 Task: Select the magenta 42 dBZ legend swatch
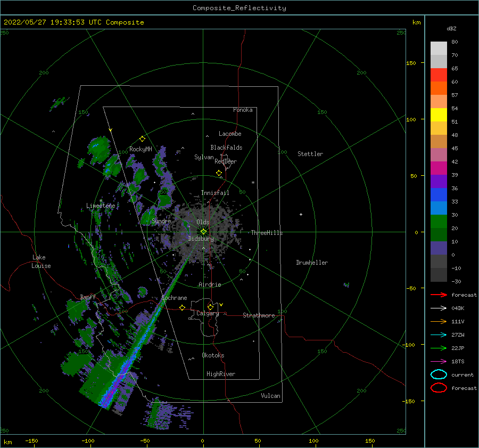(439, 168)
